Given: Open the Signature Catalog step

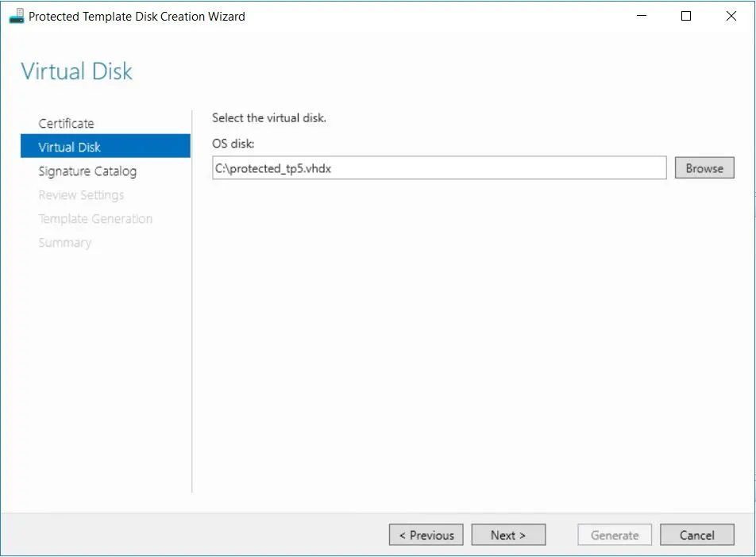Looking at the screenshot, I should (x=87, y=171).
